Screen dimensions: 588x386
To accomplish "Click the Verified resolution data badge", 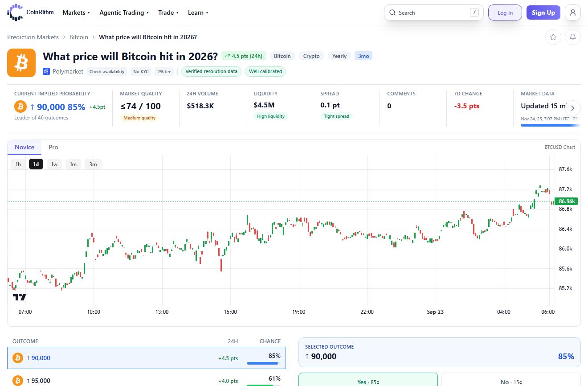I will (212, 71).
